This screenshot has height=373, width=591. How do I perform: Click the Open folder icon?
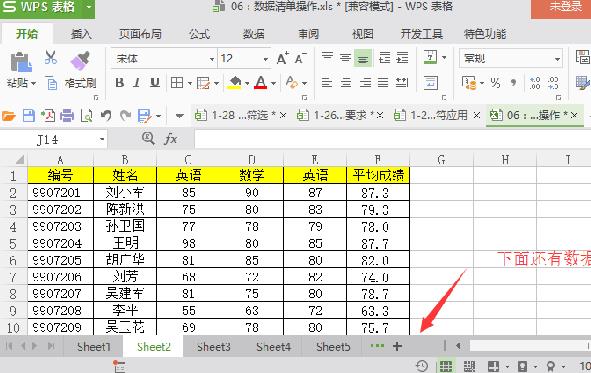9,116
